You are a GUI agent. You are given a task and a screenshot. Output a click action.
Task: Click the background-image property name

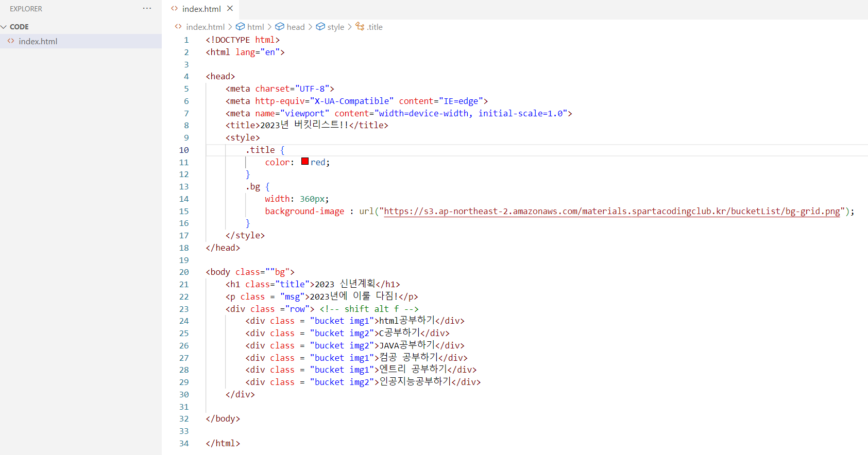point(304,211)
